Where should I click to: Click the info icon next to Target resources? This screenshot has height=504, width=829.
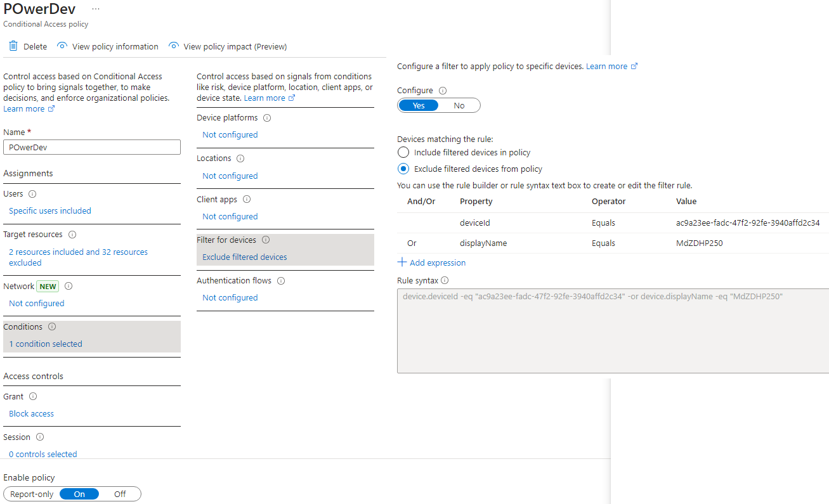tap(72, 235)
